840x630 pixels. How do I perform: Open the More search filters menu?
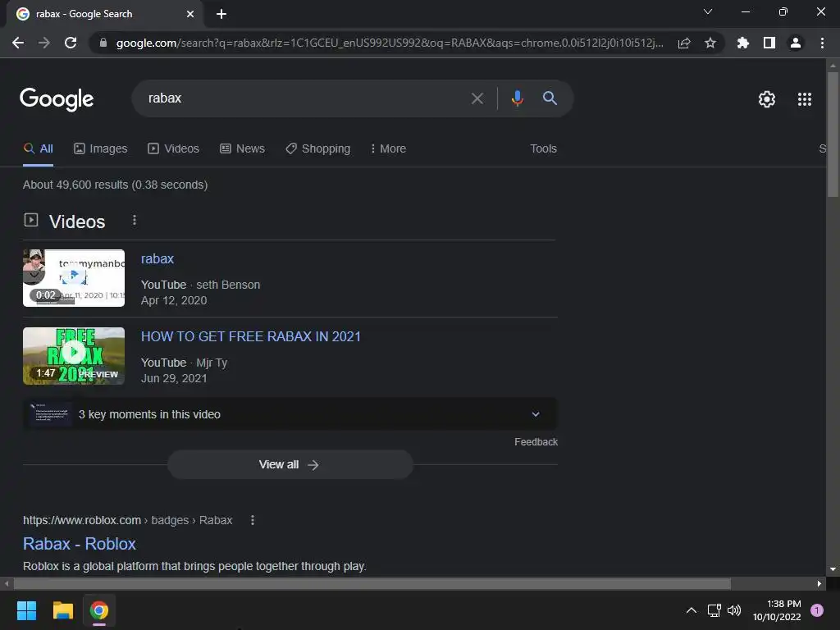(x=388, y=149)
